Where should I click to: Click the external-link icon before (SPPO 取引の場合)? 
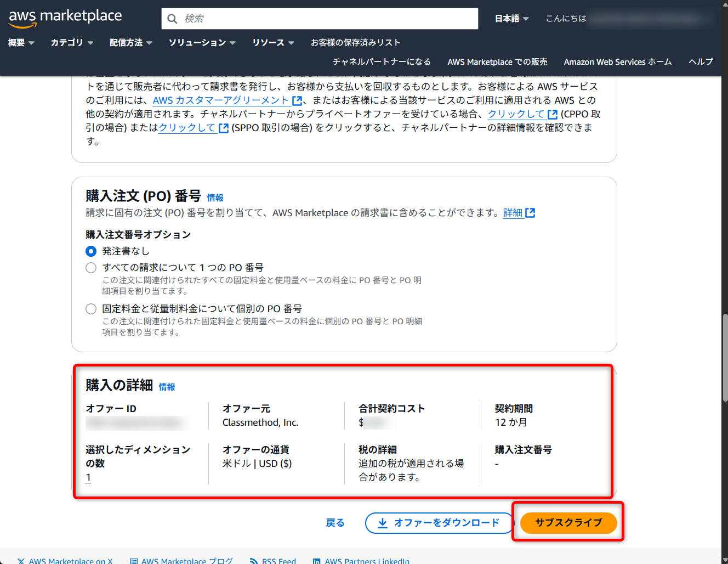coord(224,128)
